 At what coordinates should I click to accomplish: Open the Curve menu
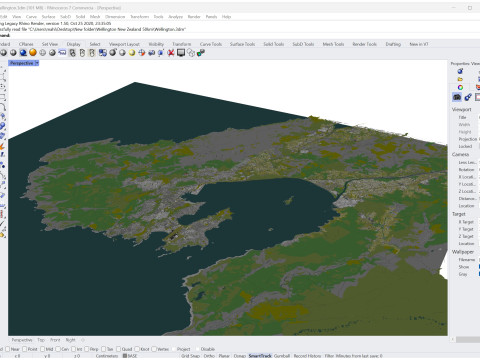(x=31, y=17)
